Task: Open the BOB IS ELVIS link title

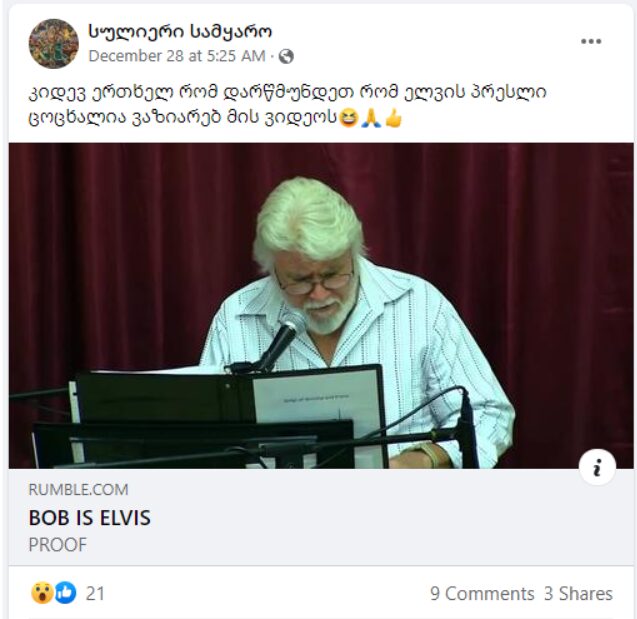Action: [x=89, y=518]
